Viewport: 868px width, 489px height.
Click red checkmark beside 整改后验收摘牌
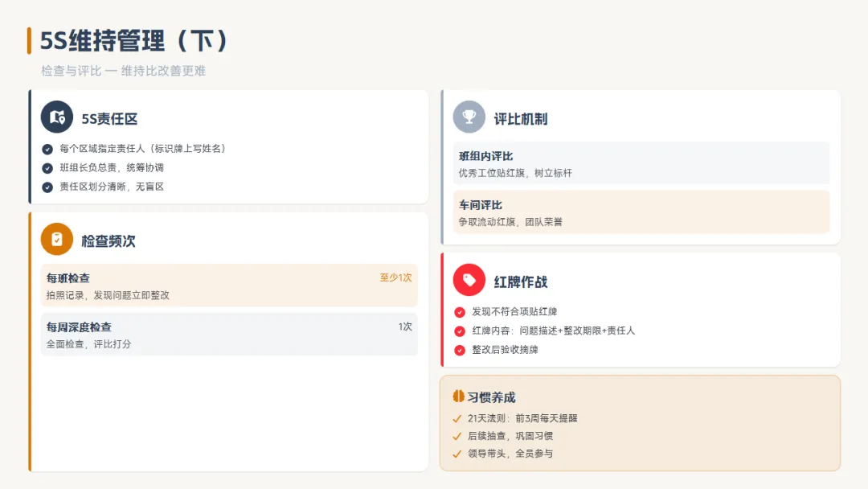coord(460,350)
